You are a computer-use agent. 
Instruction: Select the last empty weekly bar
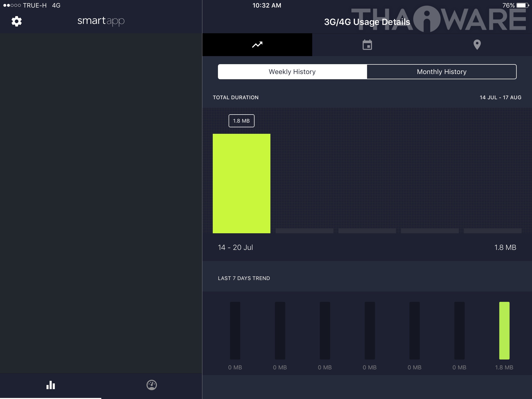coord(493,231)
